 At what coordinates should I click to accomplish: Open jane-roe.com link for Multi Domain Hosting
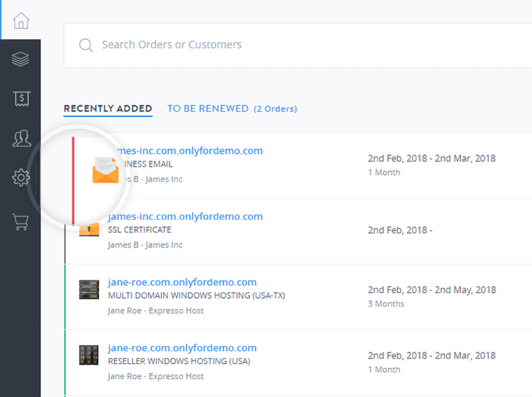(182, 282)
